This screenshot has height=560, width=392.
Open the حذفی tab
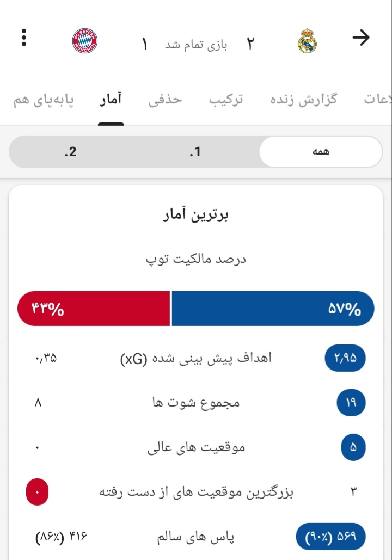click(x=165, y=99)
